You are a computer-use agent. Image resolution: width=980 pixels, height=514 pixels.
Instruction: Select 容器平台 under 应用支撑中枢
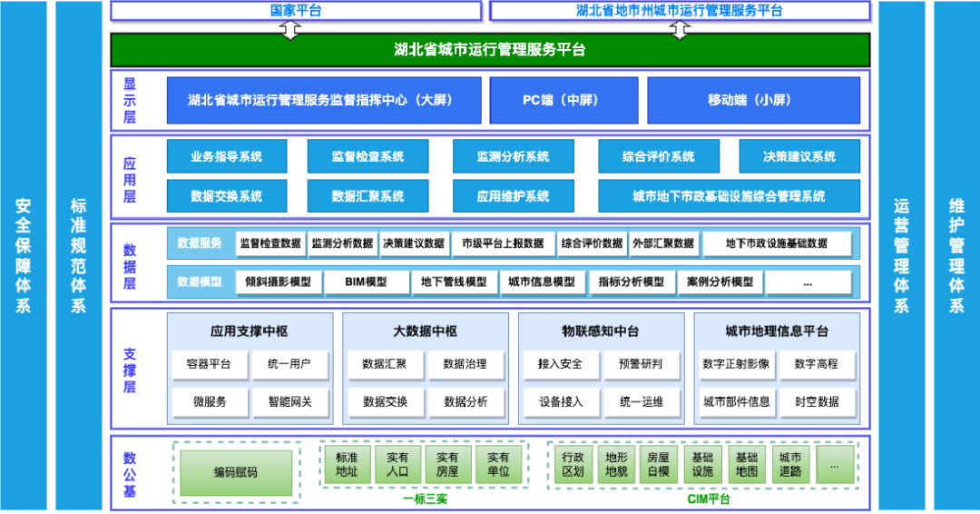coord(209,364)
